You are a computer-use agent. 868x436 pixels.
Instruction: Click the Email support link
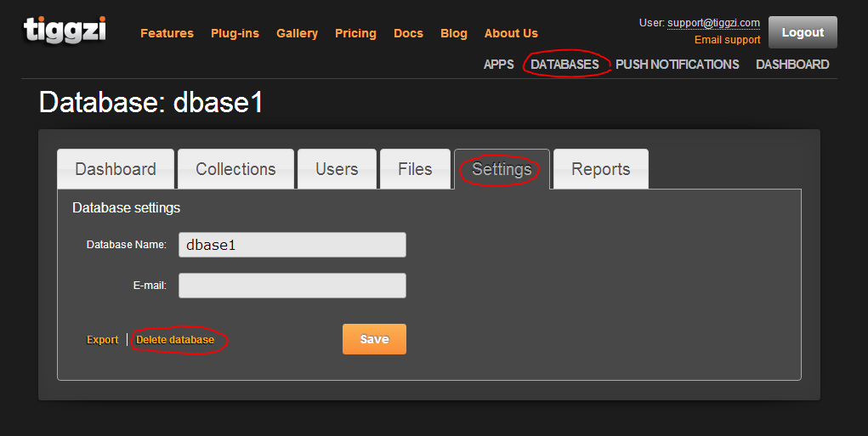click(x=727, y=40)
